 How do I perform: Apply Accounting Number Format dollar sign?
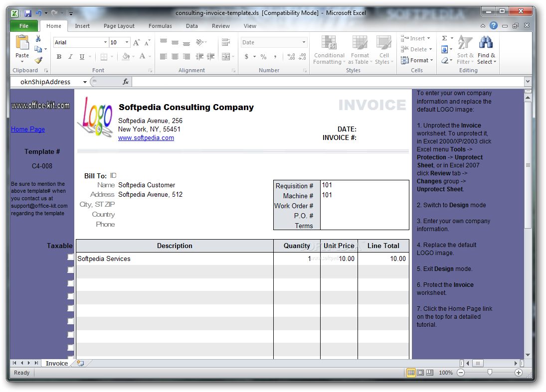click(246, 57)
